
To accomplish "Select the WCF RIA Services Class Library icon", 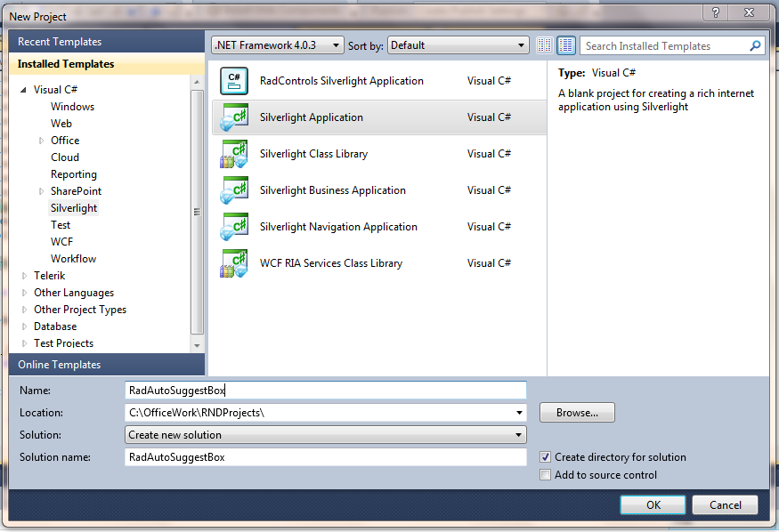I will [x=234, y=262].
